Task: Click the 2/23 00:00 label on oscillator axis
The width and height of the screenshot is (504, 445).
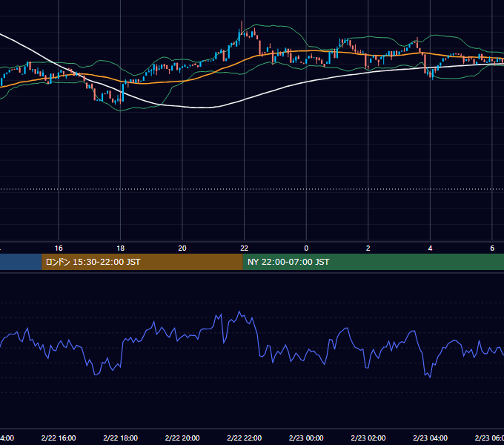Action: point(306,438)
